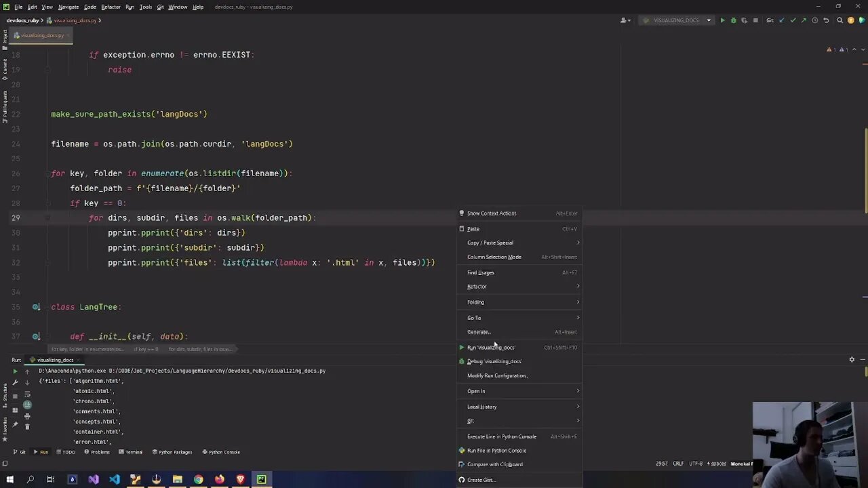Open the TODO tool window button
Screen dimensions: 868x488
pos(66,452)
